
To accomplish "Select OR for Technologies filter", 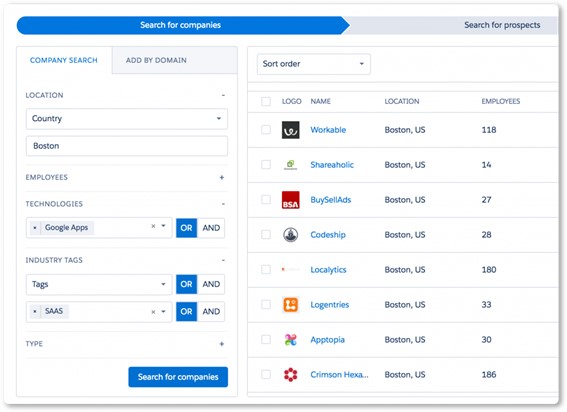I will pos(186,228).
